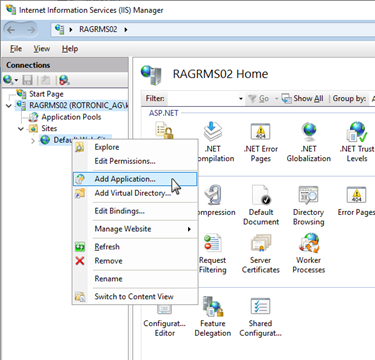Select RAGRMS02 (ROTRONIC_AG) server node
375x360 pixels.
78,106
